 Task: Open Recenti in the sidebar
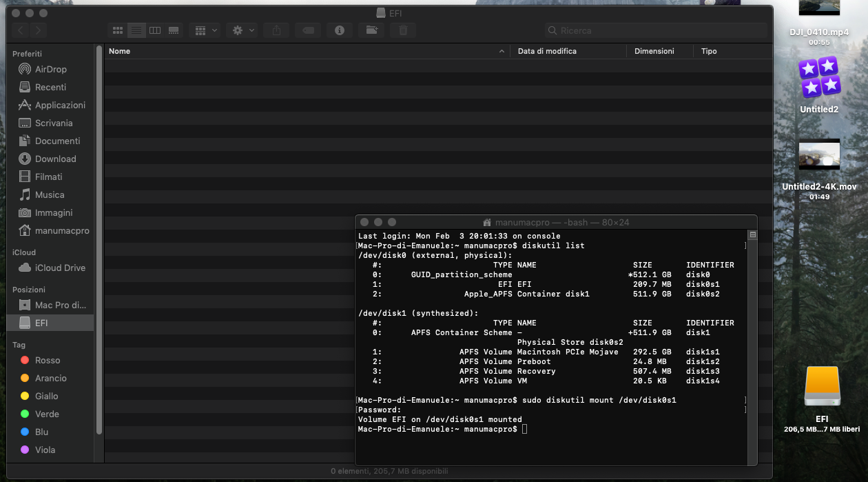coord(50,87)
